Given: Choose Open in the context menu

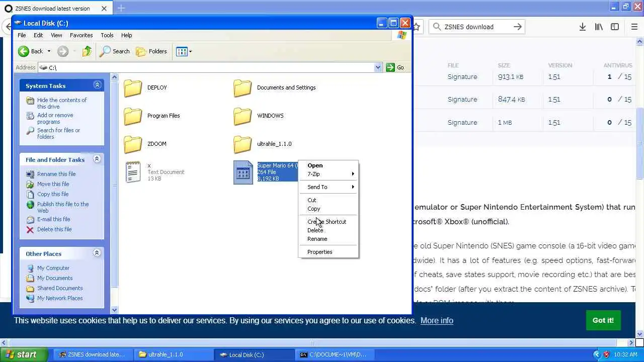Looking at the screenshot, I should point(329,165).
